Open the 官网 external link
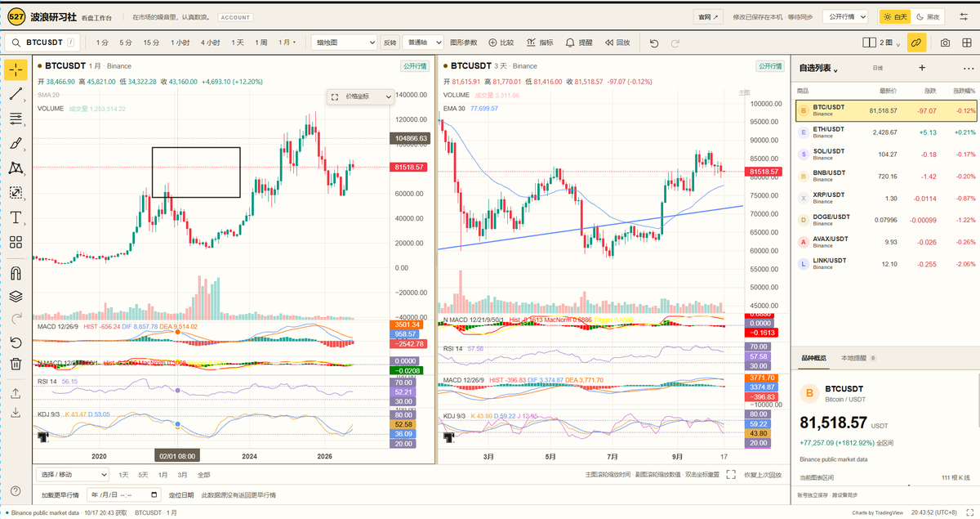The height and width of the screenshot is (519, 980). (708, 16)
